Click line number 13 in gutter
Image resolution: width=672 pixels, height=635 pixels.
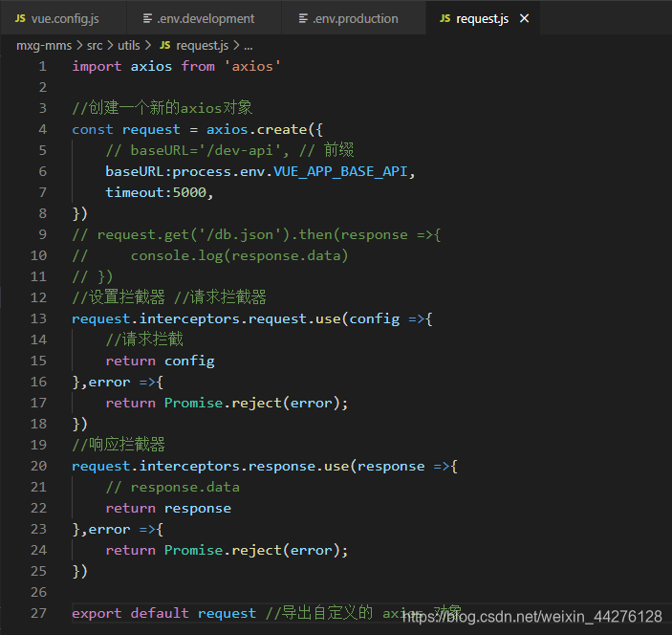click(x=38, y=319)
